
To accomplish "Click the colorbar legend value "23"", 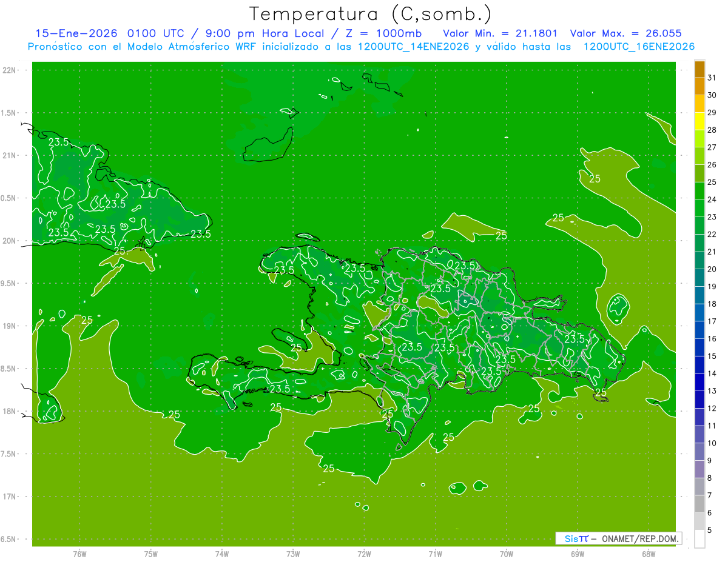I will tap(712, 217).
